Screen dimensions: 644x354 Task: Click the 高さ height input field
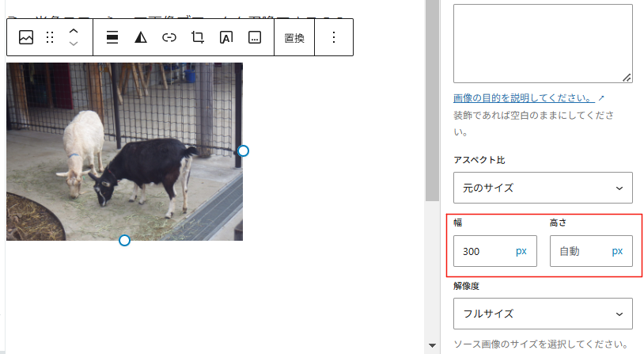pos(591,251)
